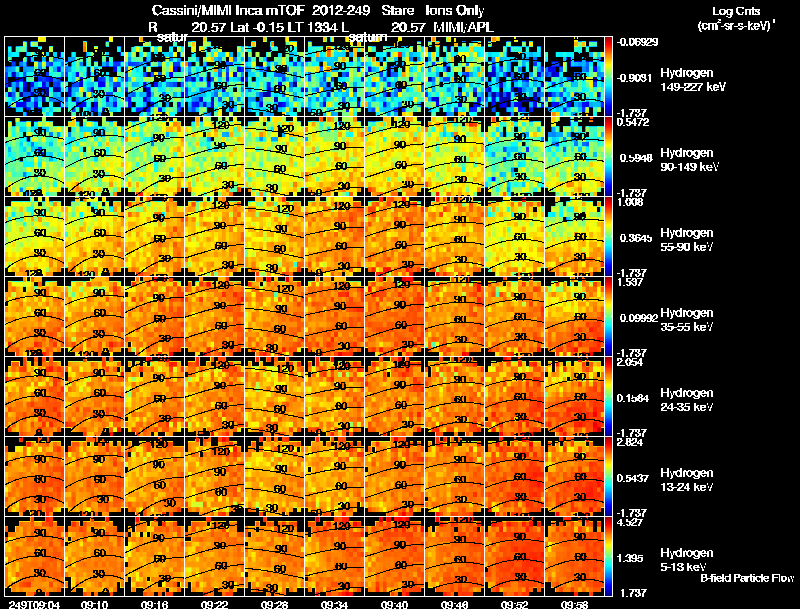800x609 pixels.
Task: Open the 09:34 panel in 35-55 keV row
Action: (334, 317)
